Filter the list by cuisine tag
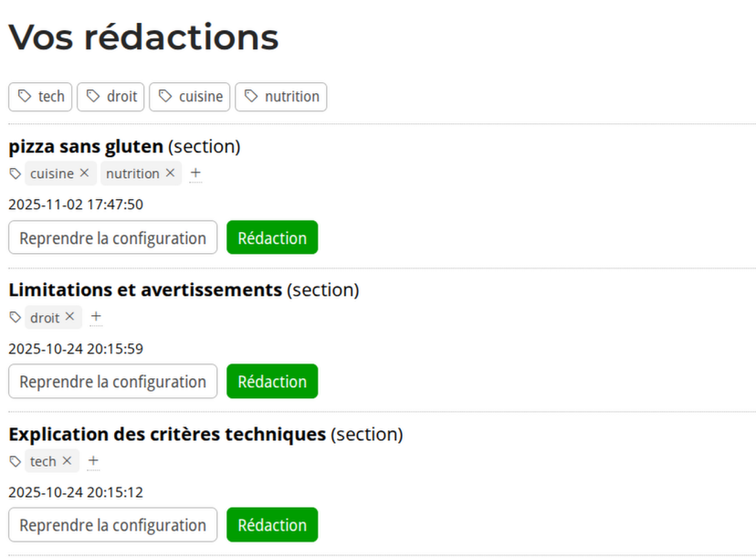The width and height of the screenshot is (756, 558). [x=190, y=97]
